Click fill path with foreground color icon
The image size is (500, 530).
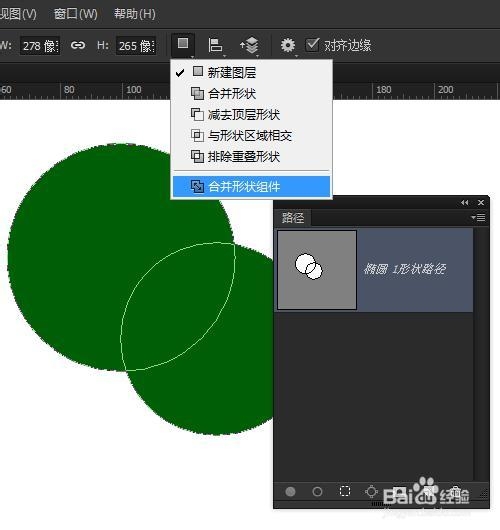coord(290,491)
